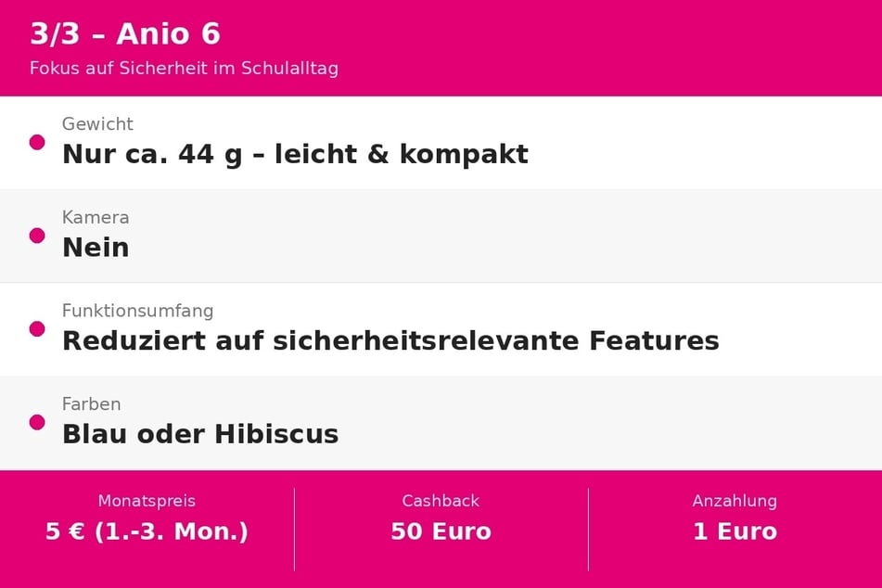Click the Anzahlung label
Viewport: 882px width, 588px height.
pos(735,501)
